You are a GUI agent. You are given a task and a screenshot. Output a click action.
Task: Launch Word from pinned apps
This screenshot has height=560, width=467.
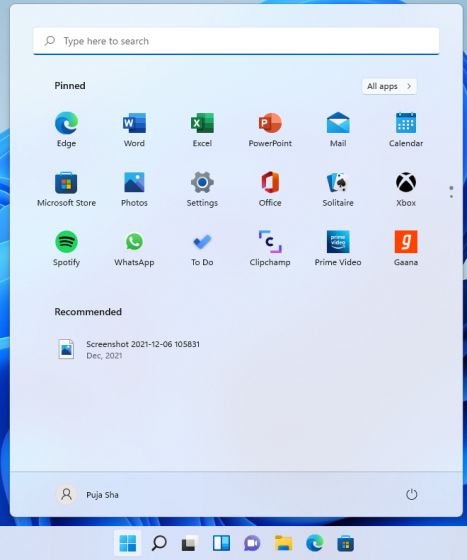134,129
